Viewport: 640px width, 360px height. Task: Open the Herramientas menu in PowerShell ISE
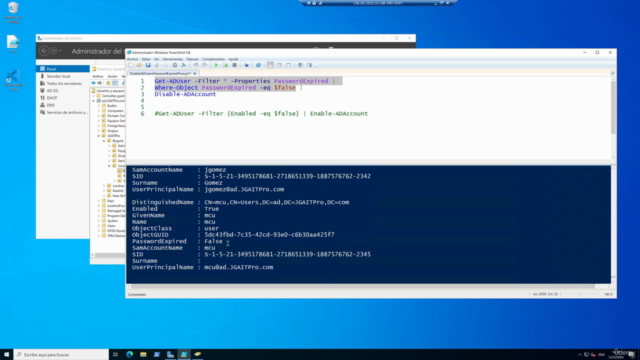point(173,59)
